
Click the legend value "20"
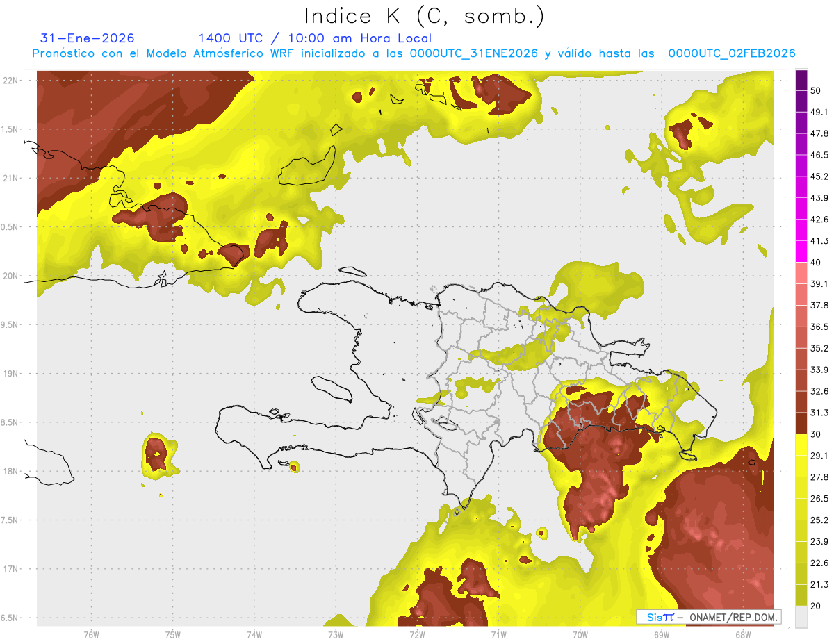coord(817,606)
